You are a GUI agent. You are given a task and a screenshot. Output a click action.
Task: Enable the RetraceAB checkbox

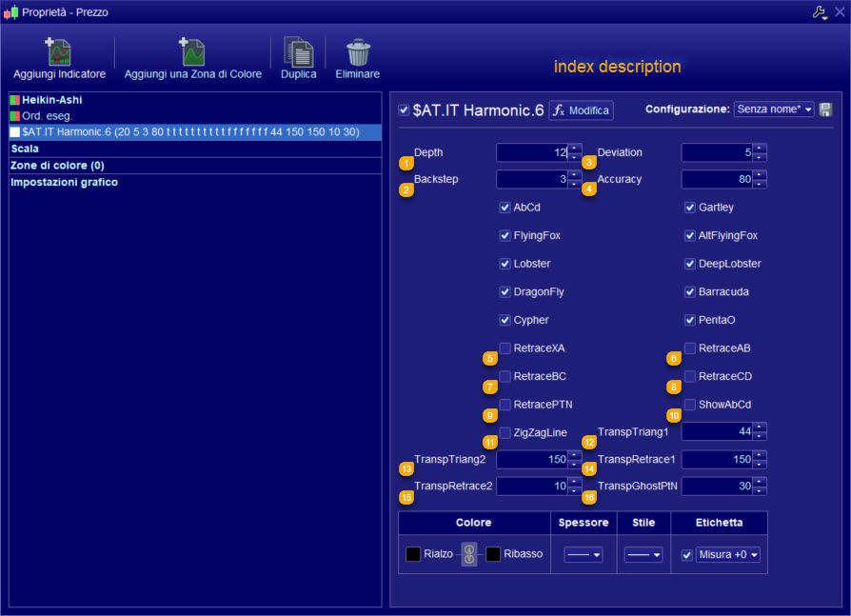click(x=690, y=348)
